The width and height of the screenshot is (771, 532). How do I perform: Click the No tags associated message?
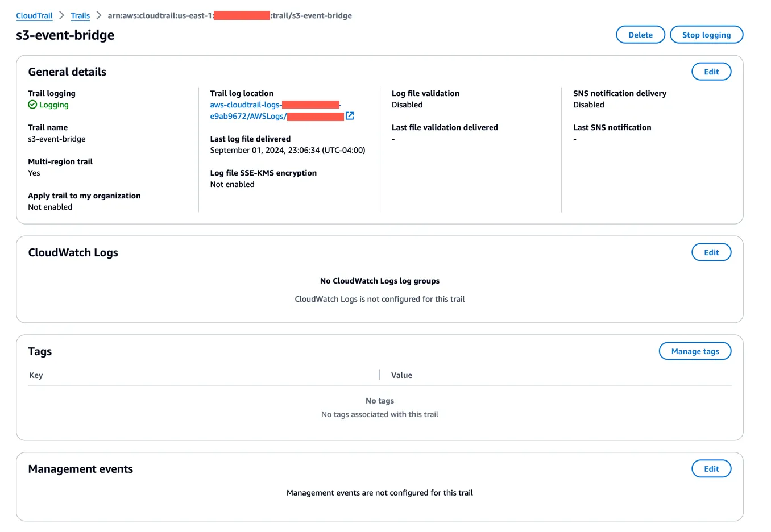pyautogui.click(x=379, y=414)
